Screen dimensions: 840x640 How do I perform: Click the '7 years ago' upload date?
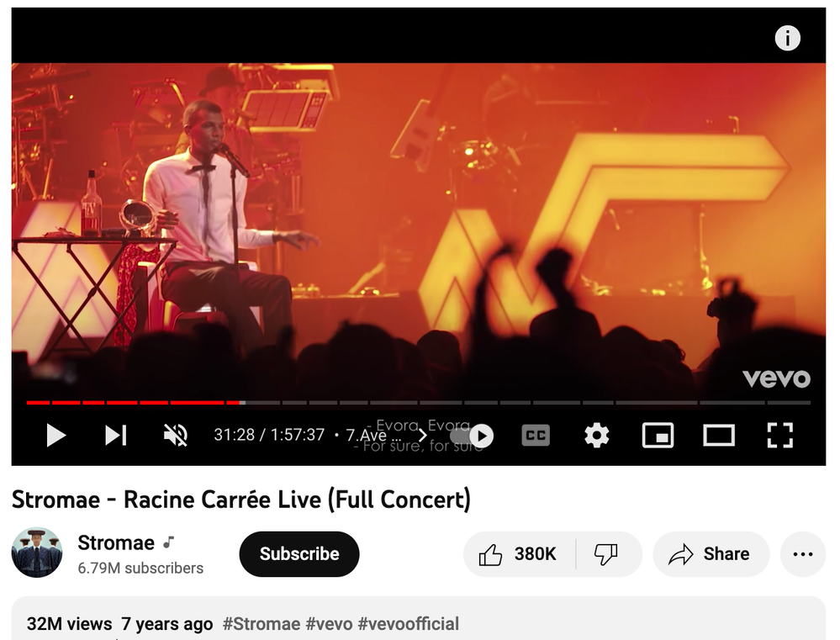tap(167, 624)
